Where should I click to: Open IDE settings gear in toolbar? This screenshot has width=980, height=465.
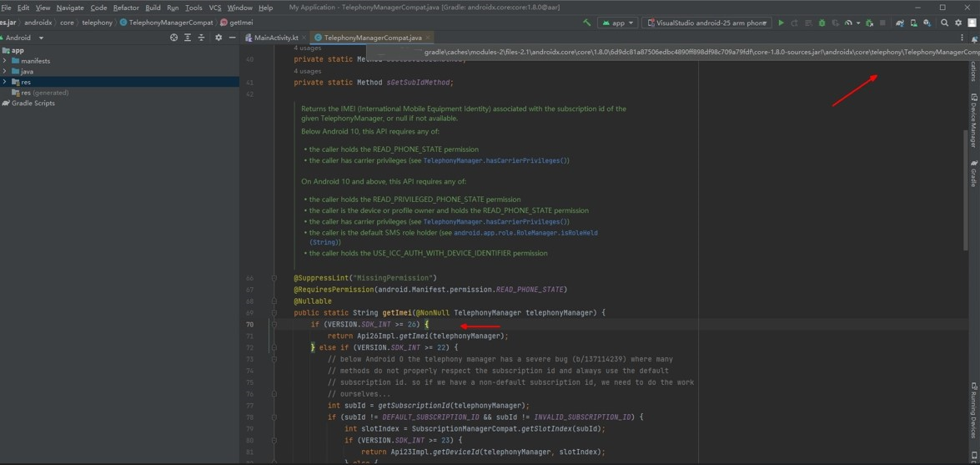pyautogui.click(x=958, y=23)
